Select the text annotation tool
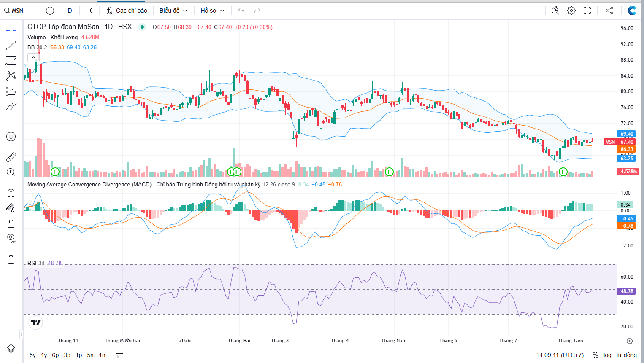Screen dimensions: 644x363 (11, 121)
